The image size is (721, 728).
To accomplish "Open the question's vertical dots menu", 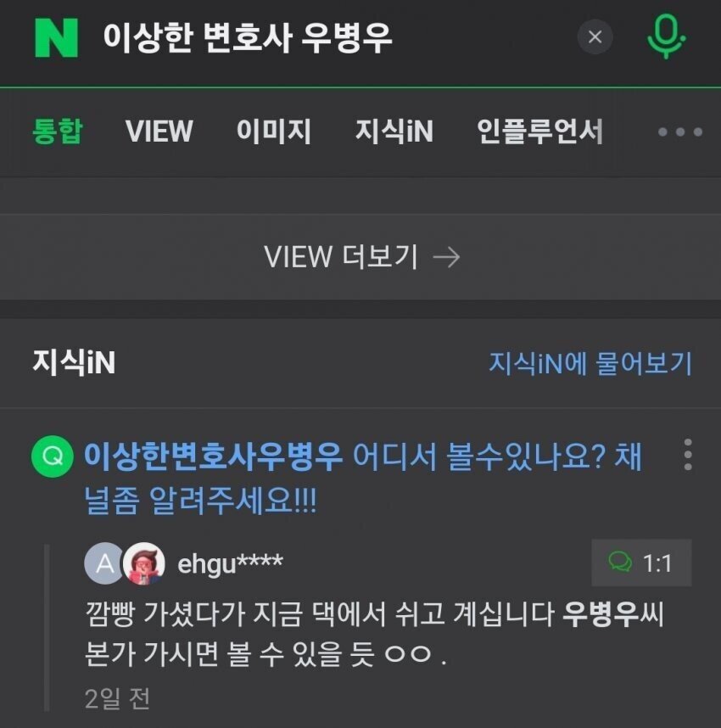I will click(x=688, y=455).
